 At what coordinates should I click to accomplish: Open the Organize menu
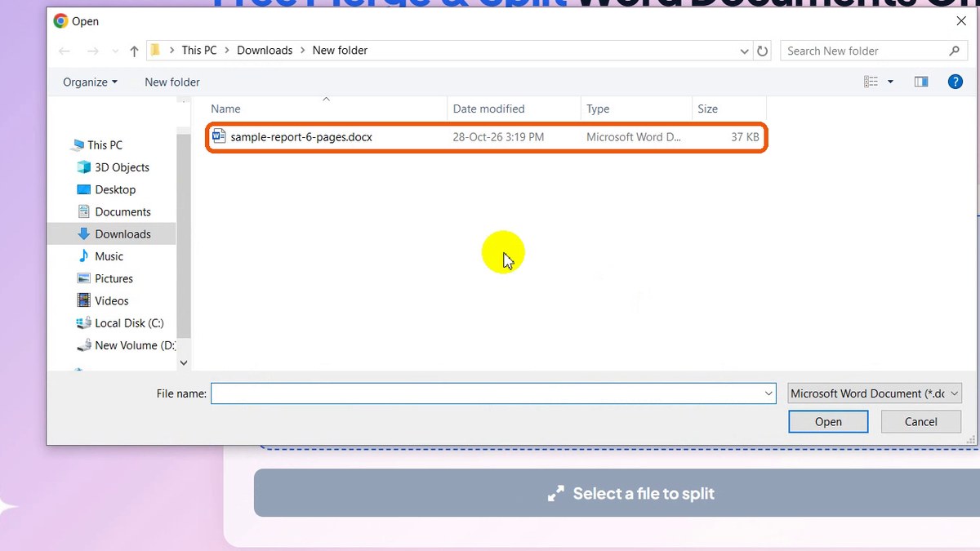tap(90, 82)
